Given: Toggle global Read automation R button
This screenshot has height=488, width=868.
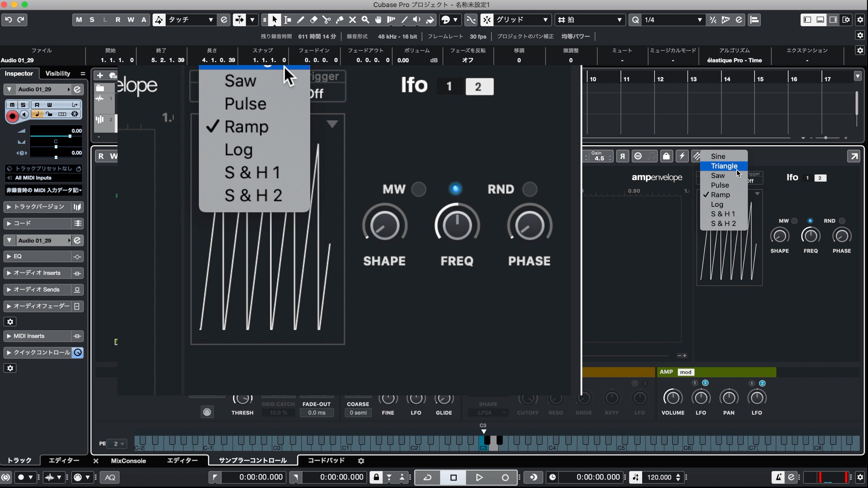Looking at the screenshot, I should 118,20.
